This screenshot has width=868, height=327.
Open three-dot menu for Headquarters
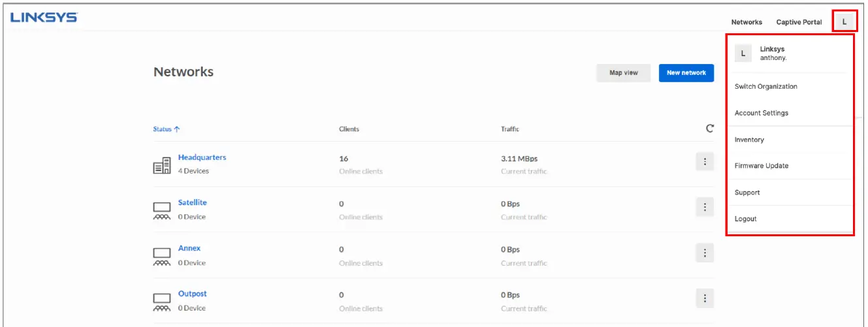705,162
